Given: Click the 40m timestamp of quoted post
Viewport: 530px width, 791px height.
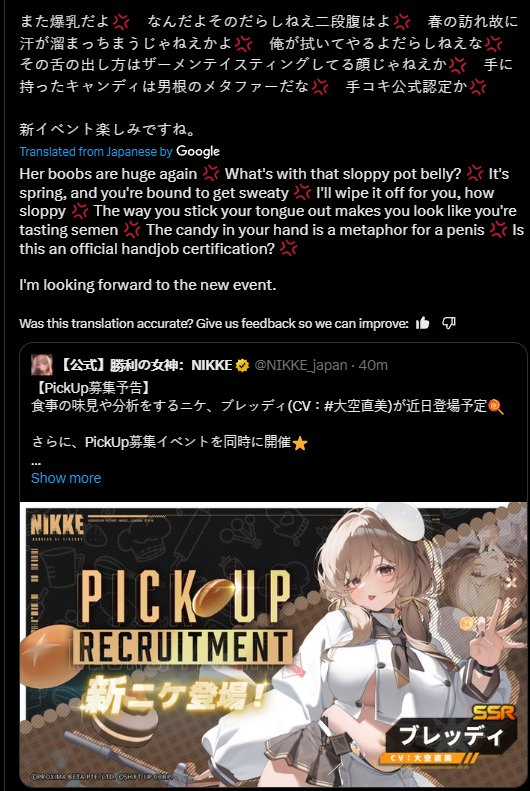Looking at the screenshot, I should click(x=373, y=365).
